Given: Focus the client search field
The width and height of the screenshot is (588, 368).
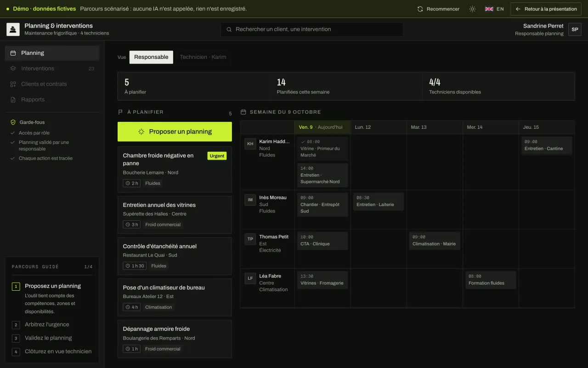Looking at the screenshot, I should pos(312,29).
